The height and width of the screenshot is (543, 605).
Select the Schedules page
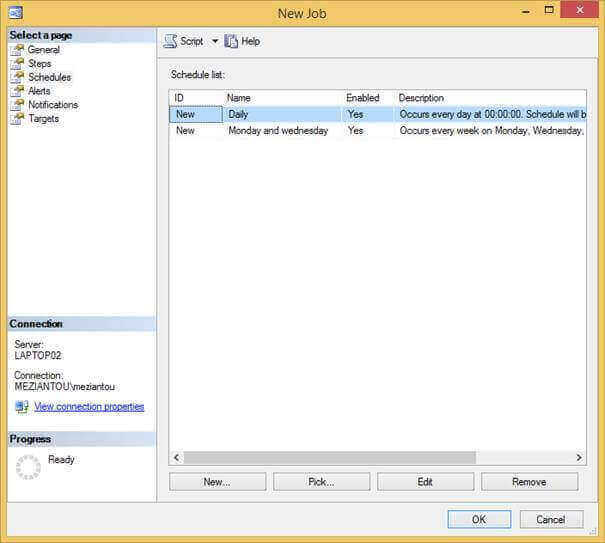click(49, 77)
